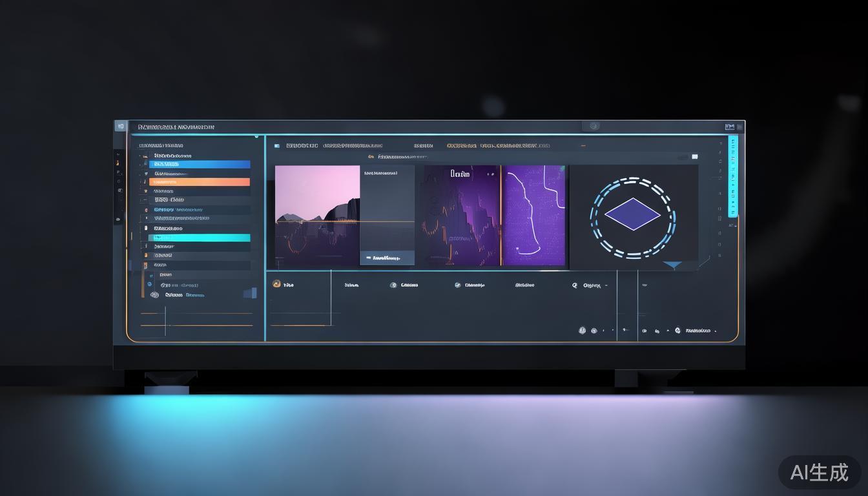Select the blue circle radio in the left list
Image resolution: width=868 pixels, height=496 pixels.
tap(150, 284)
